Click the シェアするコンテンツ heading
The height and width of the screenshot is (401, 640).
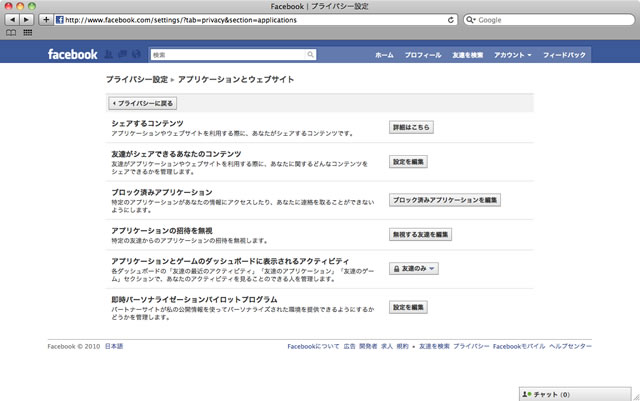(x=147, y=123)
